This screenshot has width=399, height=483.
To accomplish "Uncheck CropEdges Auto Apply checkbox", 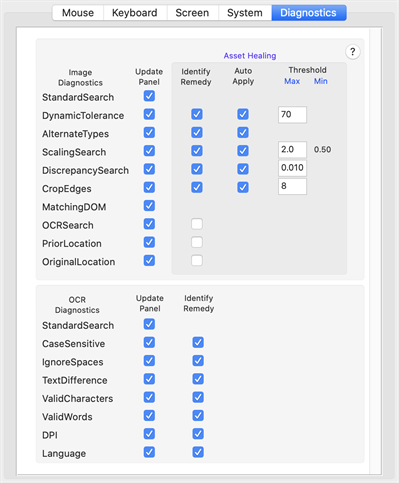I will (x=243, y=188).
